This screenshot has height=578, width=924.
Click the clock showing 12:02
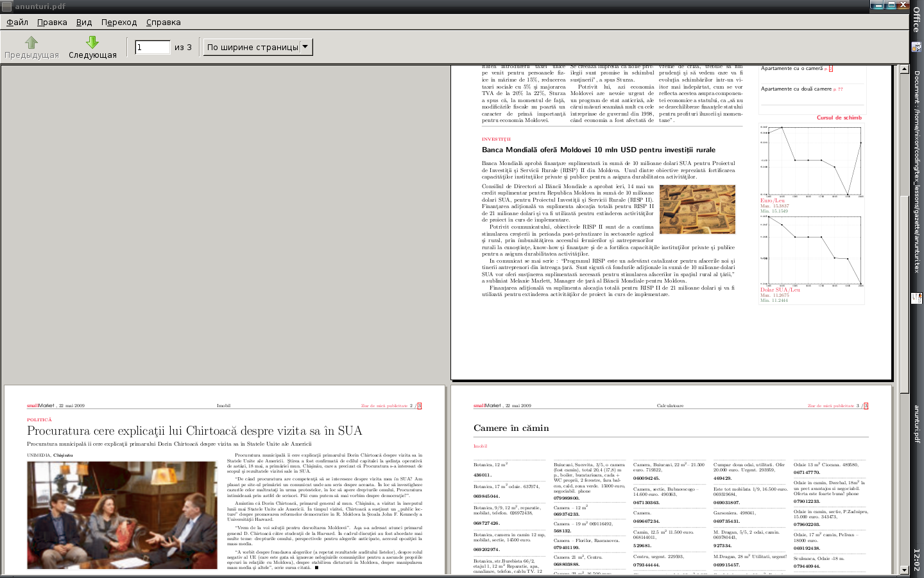916,560
